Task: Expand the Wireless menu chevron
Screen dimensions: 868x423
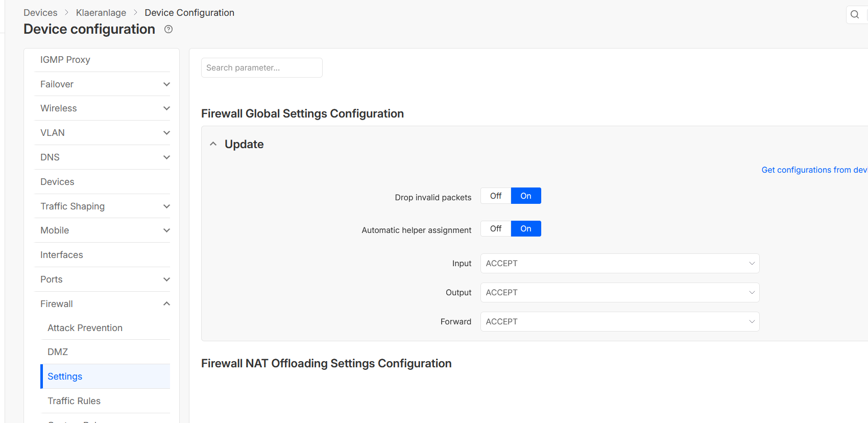Action: point(166,108)
